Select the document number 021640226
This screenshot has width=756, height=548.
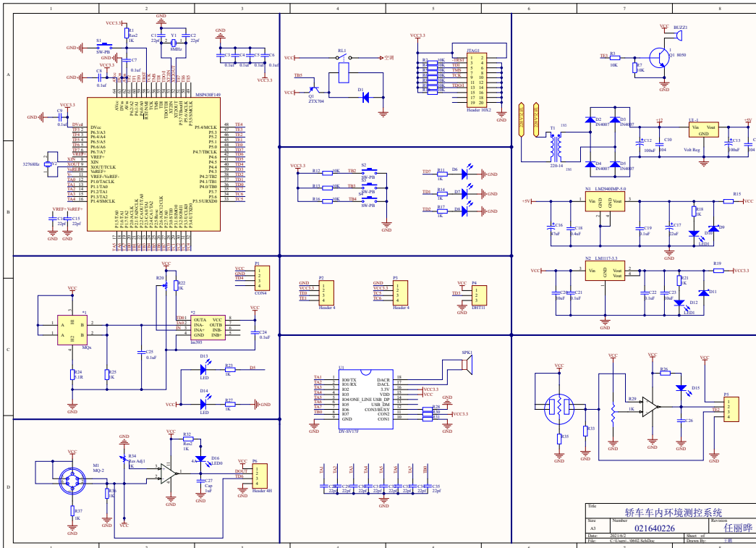tap(654, 528)
